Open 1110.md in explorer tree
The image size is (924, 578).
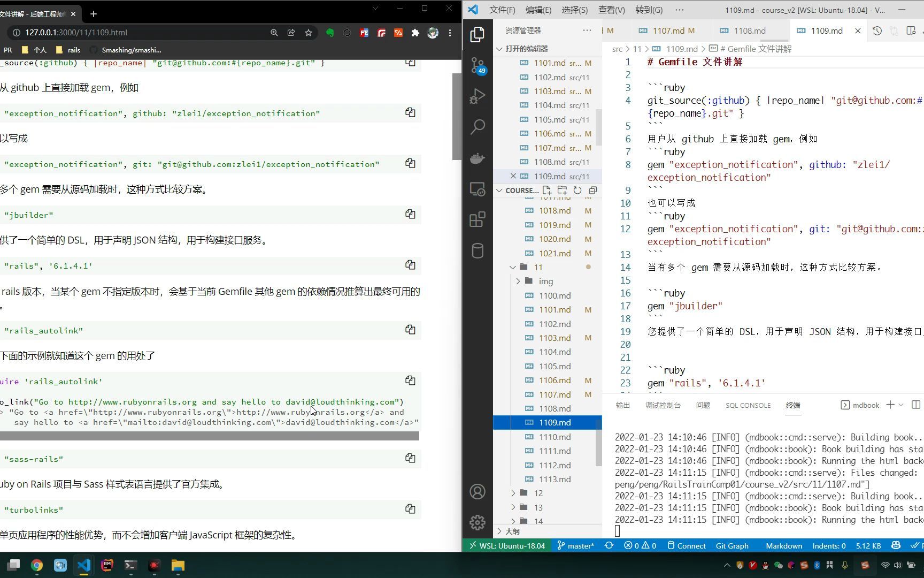555,437
